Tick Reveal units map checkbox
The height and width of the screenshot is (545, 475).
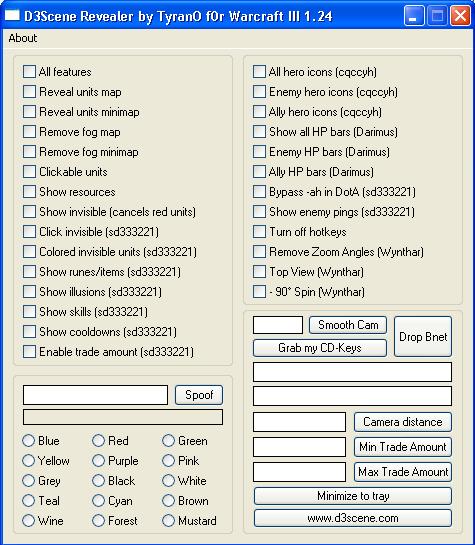coord(30,92)
